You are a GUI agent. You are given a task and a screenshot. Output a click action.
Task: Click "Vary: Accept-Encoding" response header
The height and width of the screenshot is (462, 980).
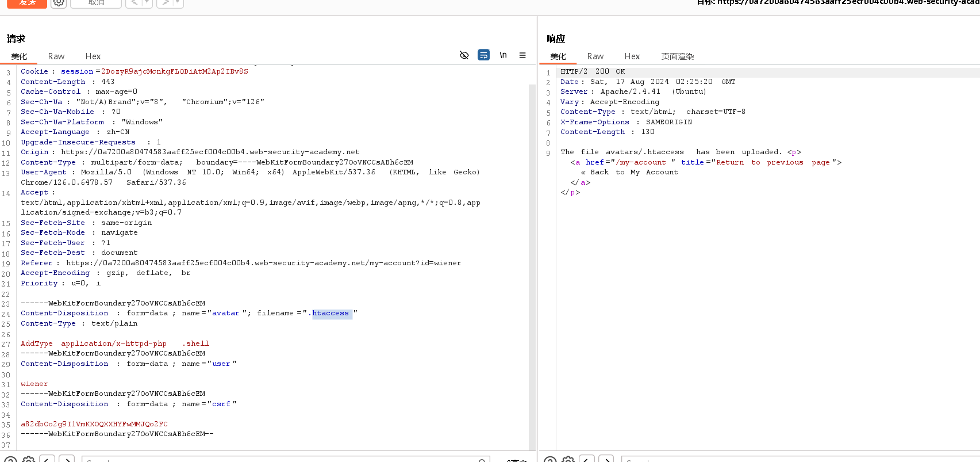[x=610, y=102]
